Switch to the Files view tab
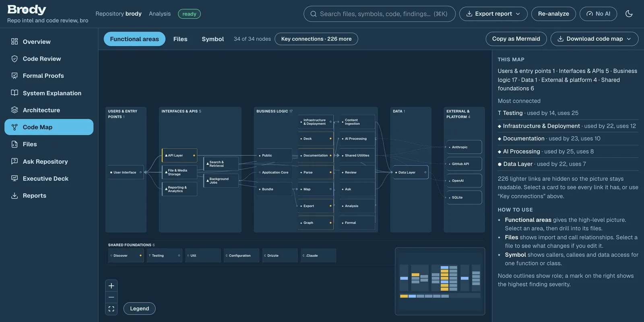 pos(180,39)
